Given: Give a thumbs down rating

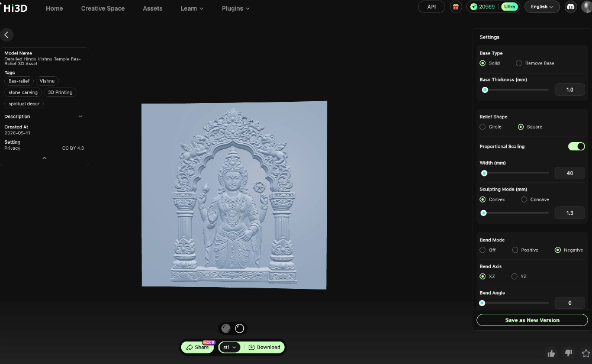Looking at the screenshot, I should point(568,353).
